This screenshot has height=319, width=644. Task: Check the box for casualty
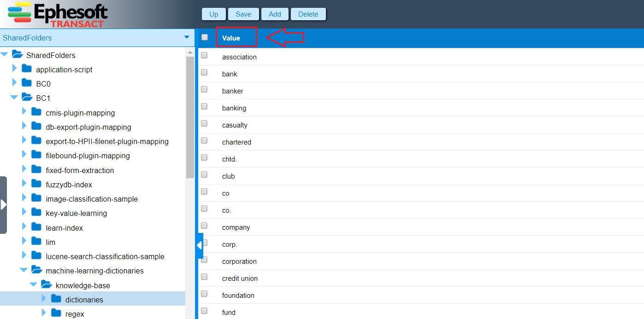204,124
